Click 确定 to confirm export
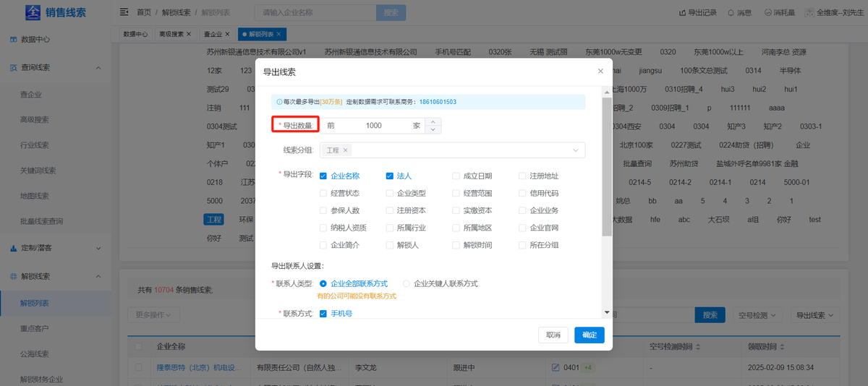This screenshot has height=386, width=868. [590, 335]
